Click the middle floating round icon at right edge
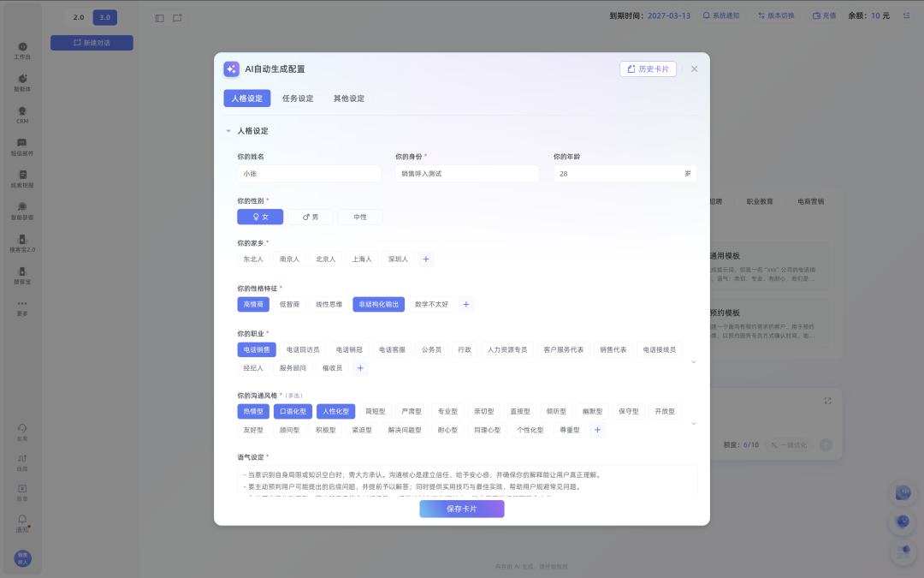This screenshot has height=578, width=924. pos(903,521)
